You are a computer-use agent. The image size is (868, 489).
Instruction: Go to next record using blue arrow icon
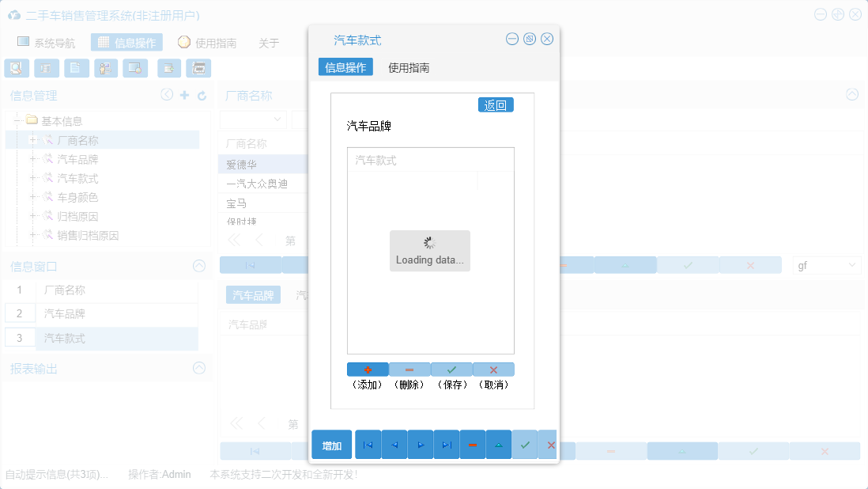pyautogui.click(x=420, y=444)
